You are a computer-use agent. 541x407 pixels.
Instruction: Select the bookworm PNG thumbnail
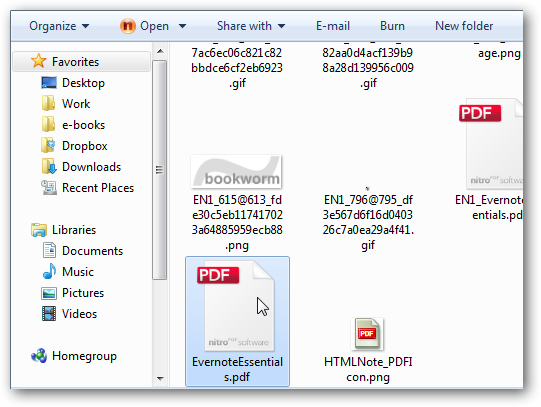236,171
